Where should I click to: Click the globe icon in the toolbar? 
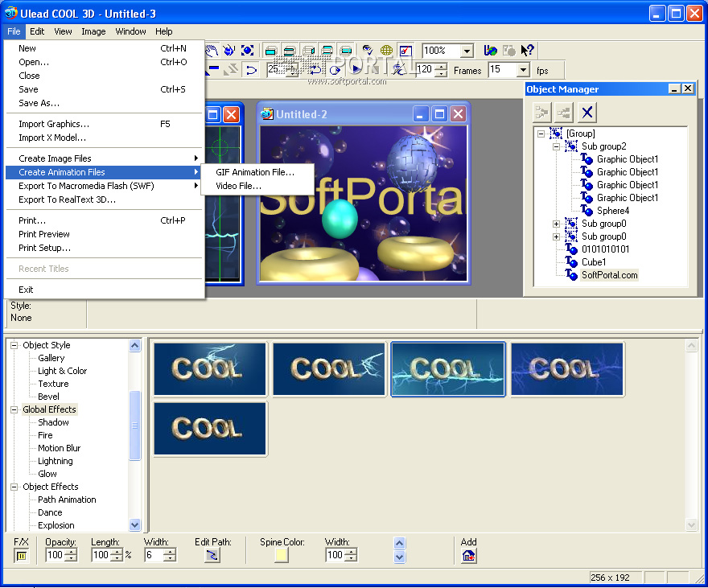(386, 51)
